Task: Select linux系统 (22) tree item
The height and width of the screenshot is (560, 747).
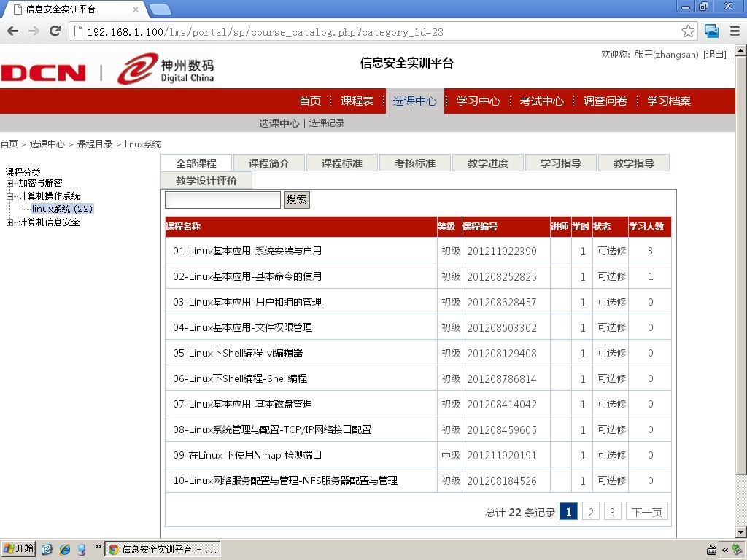Action: click(62, 209)
